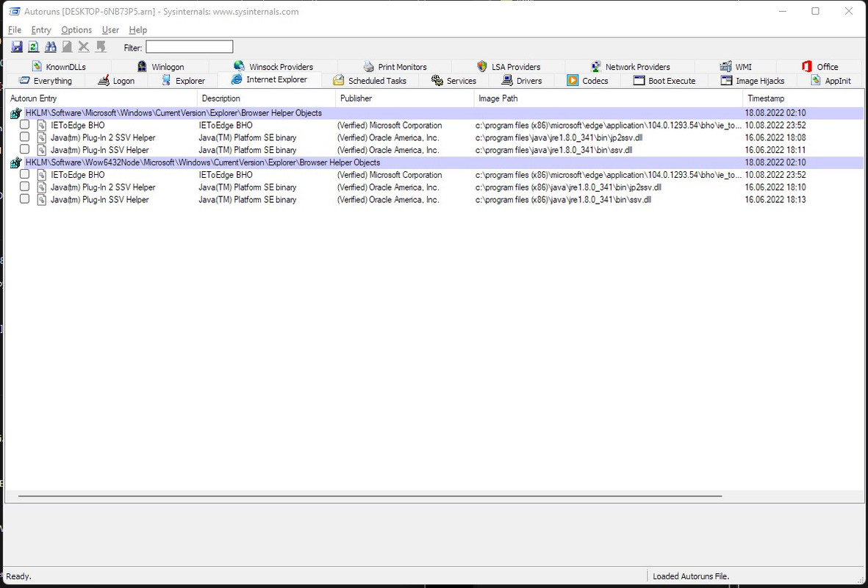
Task: Select the HKLM\Software\Microsoft\Windows Browser Helper Objects key row
Action: point(434,113)
